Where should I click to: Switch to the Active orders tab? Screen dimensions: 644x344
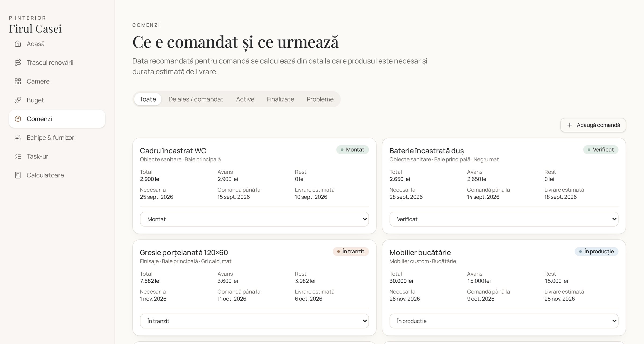(x=245, y=99)
